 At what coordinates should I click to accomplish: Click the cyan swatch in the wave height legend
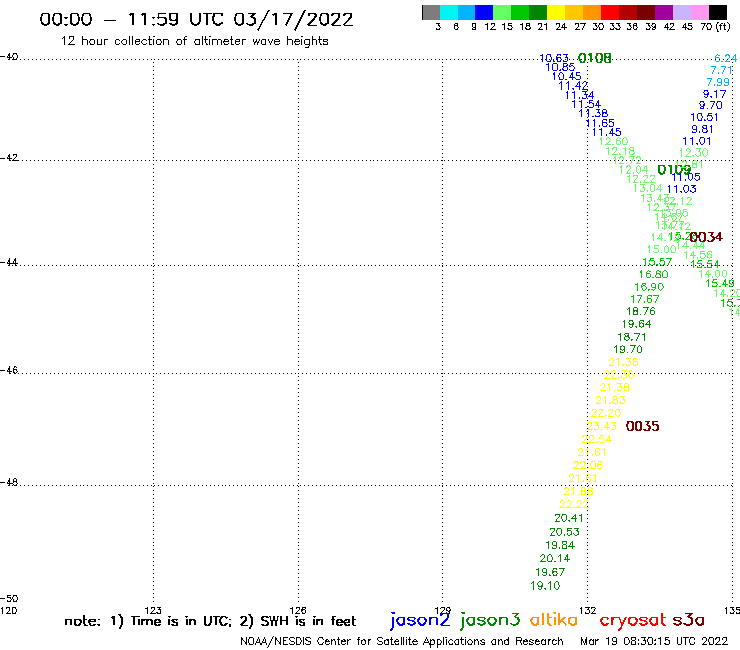click(449, 12)
